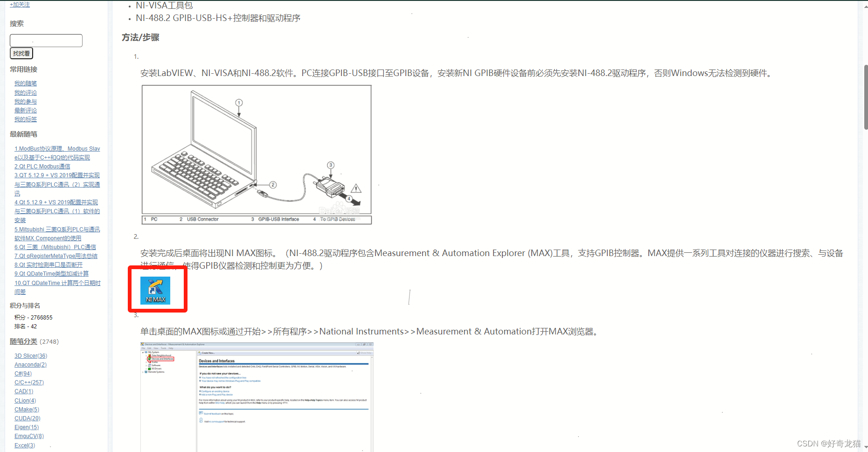This screenshot has width=868, height=452.
Task: Open the QT QDateTime 计算两个日期时间差 post
Action: pos(57,287)
